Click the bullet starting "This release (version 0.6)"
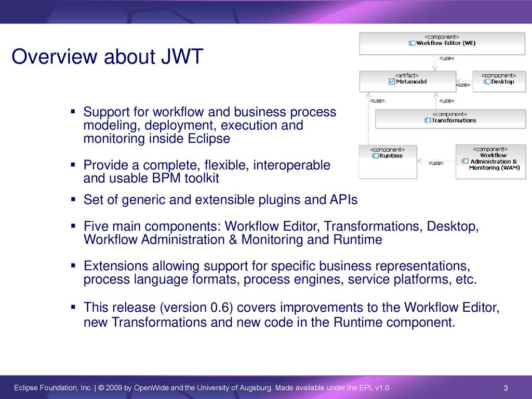Image resolution: width=532 pixels, height=399 pixels. pos(291,314)
